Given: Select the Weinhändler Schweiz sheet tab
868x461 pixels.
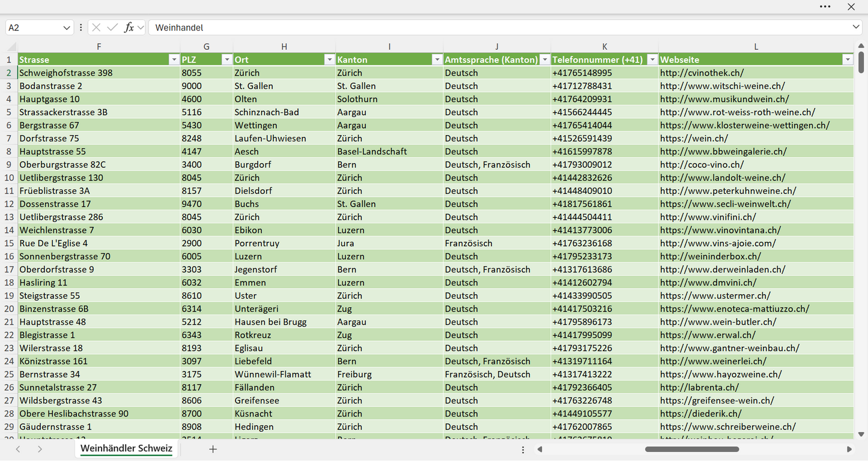Looking at the screenshot, I should click(x=126, y=448).
